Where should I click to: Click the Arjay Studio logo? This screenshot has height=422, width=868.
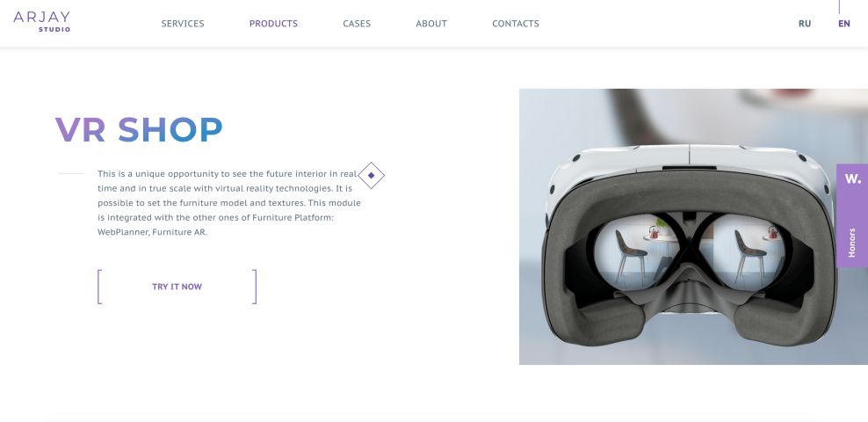[x=42, y=22]
